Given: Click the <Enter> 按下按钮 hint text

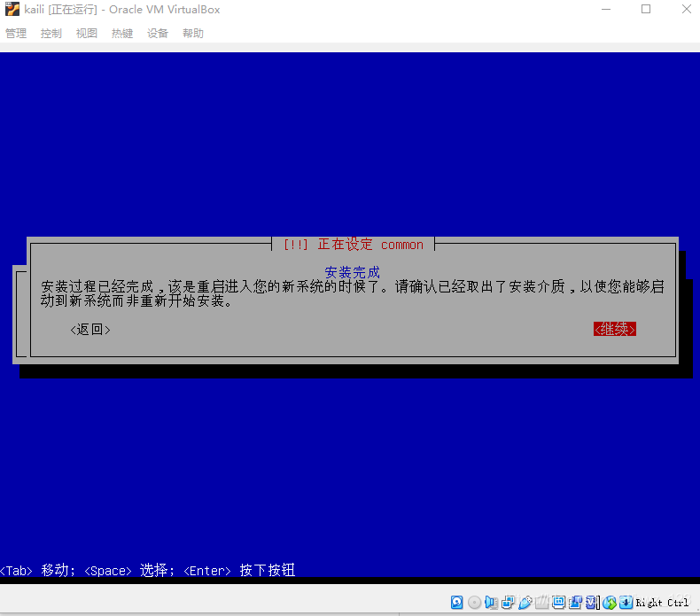Looking at the screenshot, I should (239, 570).
